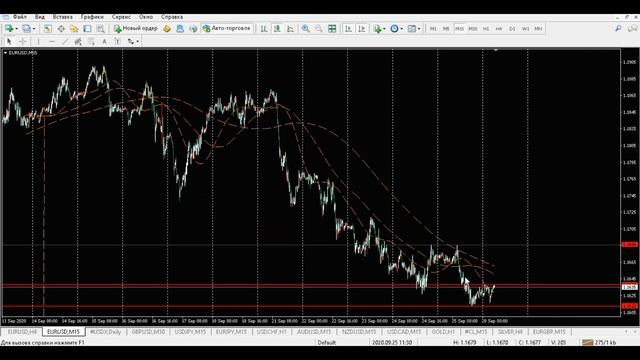Select the text A tool
Image resolution: width=640 pixels, height=360 pixels.
click(104, 41)
